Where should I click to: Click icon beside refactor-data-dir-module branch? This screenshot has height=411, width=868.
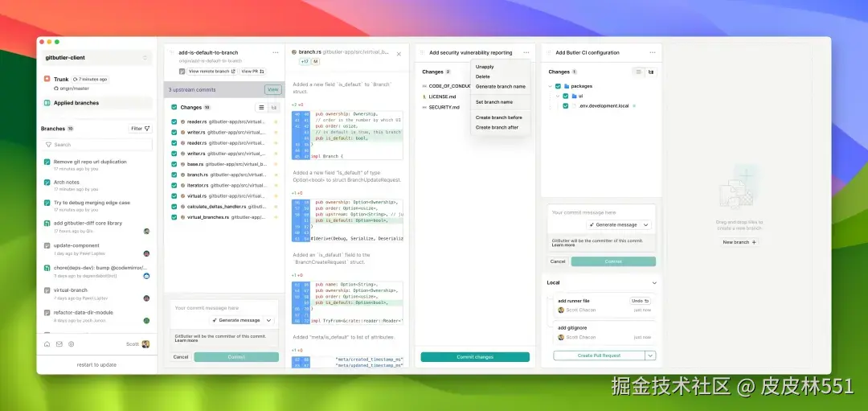coord(47,312)
